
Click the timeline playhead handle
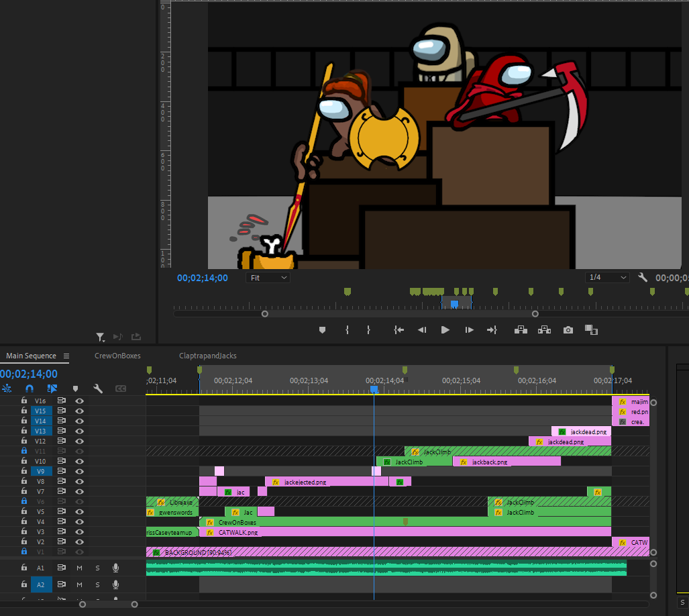pos(374,390)
